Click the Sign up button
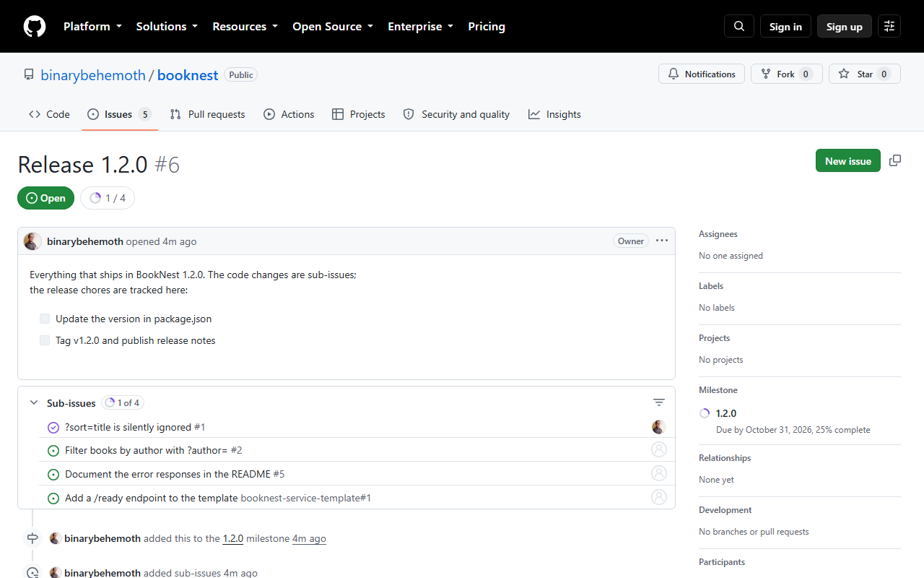Image resolution: width=924 pixels, height=578 pixels. [845, 26]
